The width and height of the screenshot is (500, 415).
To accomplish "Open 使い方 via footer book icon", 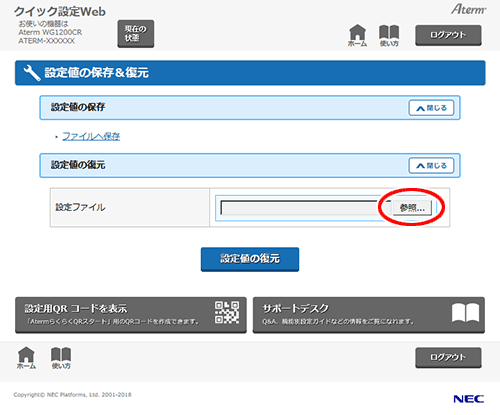I will click(61, 358).
